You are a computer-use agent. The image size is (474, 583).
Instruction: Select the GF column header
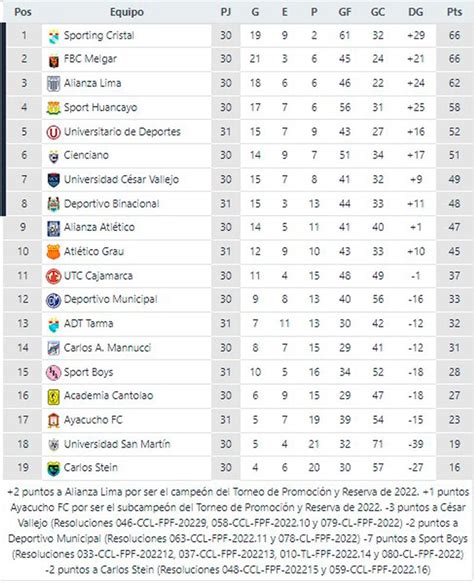(345, 12)
